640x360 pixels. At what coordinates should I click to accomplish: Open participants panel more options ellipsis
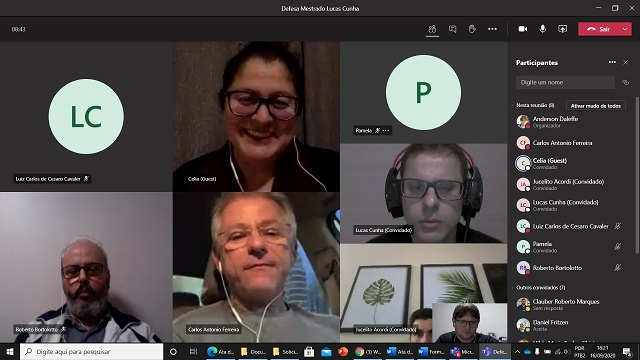coord(612,62)
